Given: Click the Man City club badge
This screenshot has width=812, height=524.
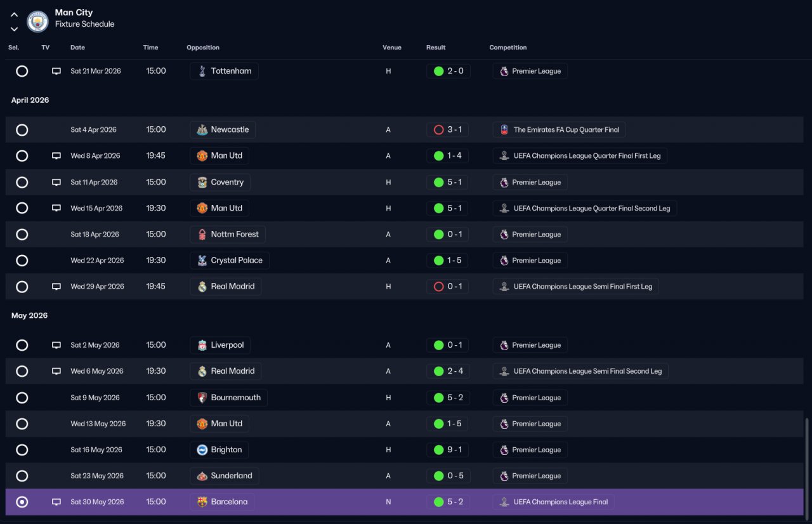Looking at the screenshot, I should (x=38, y=21).
